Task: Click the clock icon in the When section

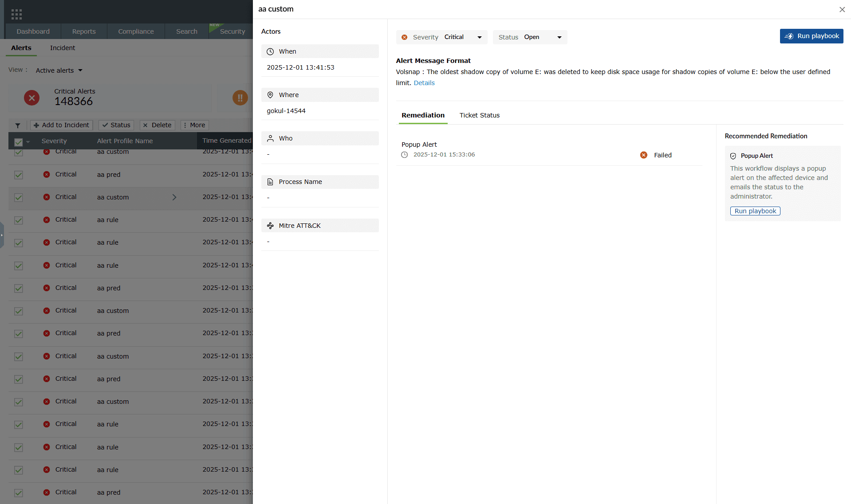Action: tap(270, 51)
